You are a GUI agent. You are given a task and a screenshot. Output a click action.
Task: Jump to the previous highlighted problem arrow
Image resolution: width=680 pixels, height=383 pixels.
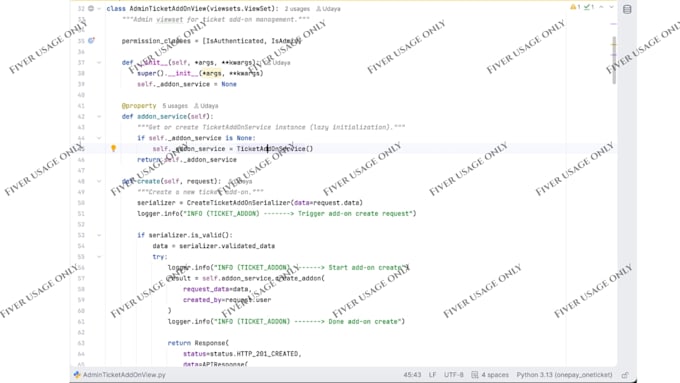[x=601, y=7]
